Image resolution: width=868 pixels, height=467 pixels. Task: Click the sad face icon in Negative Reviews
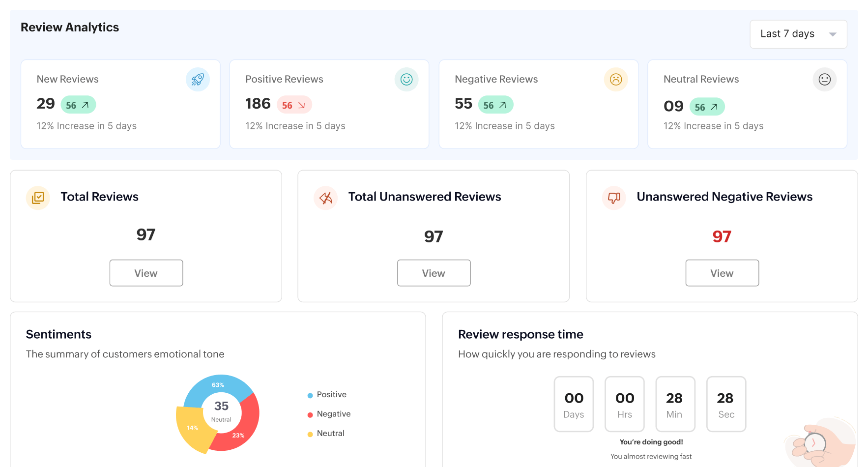coord(616,79)
